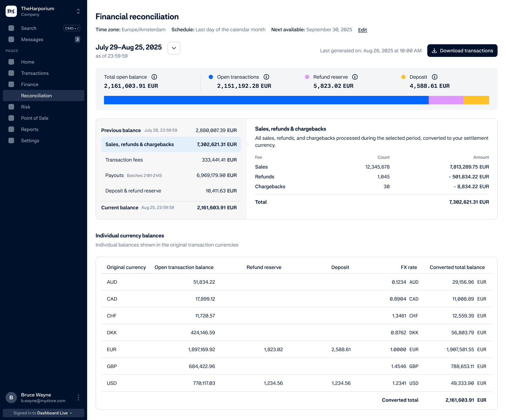This screenshot has height=420, width=506.
Task: Select the Sales, refunds & chargebacks row
Action: pyautogui.click(x=171, y=144)
